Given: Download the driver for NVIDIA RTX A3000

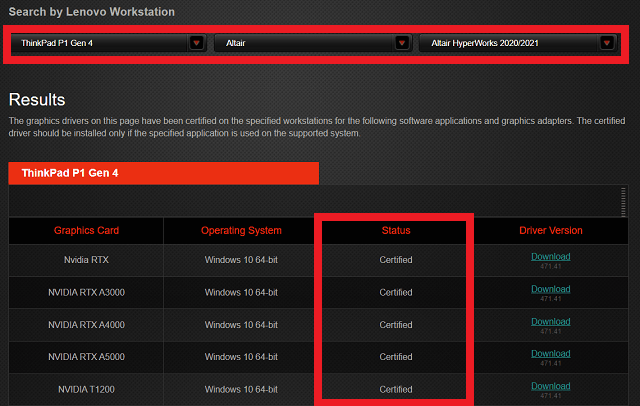Looking at the screenshot, I should click(550, 289).
